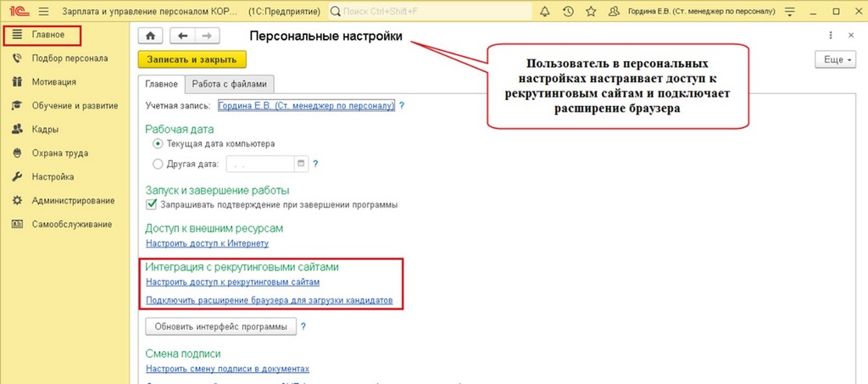Click the user support headset icon

click(x=614, y=11)
